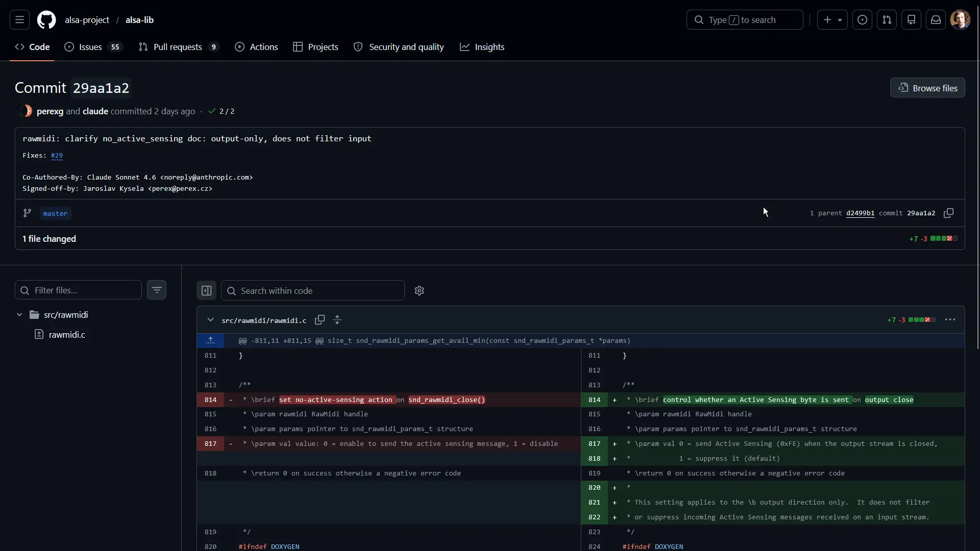This screenshot has height=551, width=980.
Task: Click the src/rawmidi/rawmidi.c file header link
Action: [x=264, y=320]
